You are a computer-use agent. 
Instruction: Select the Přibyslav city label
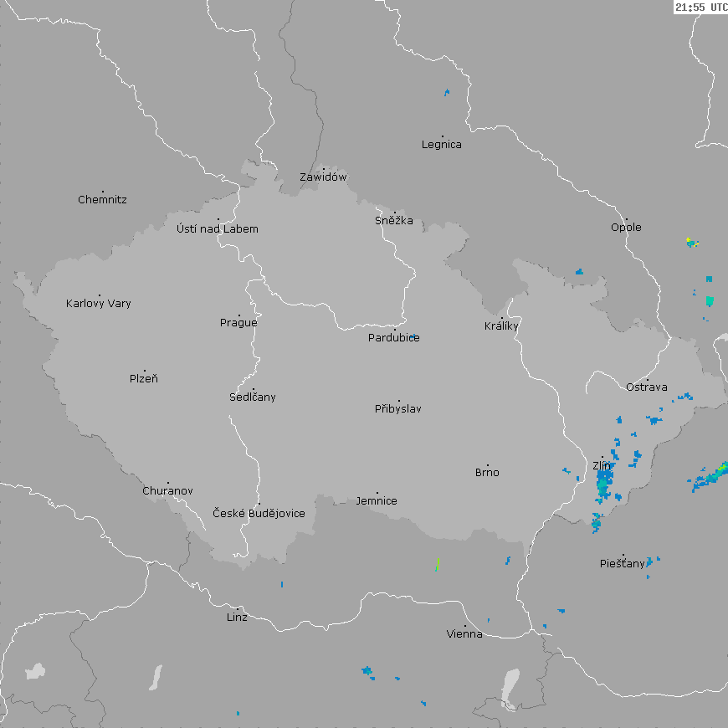point(398,409)
